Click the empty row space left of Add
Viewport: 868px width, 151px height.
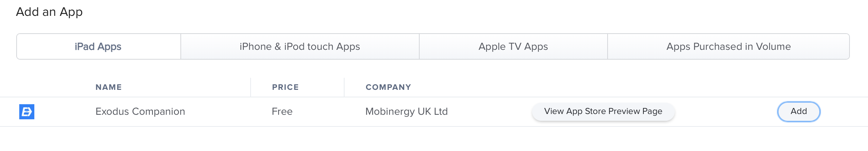click(726, 112)
